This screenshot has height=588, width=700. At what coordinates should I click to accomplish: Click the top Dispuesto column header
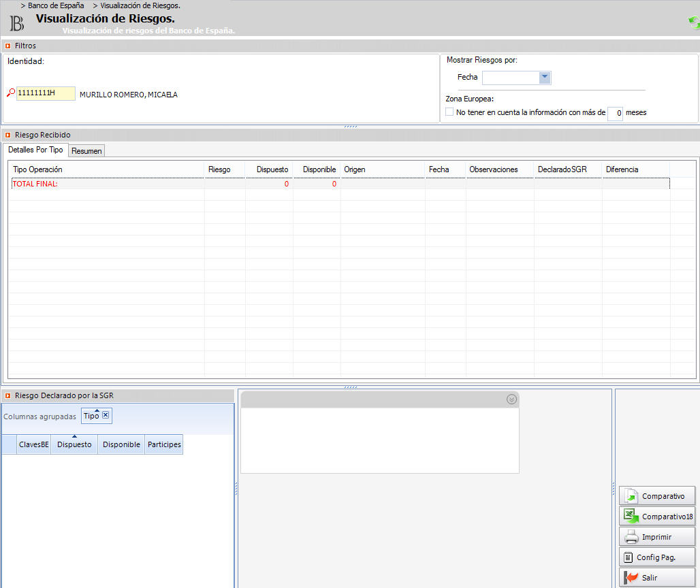pyautogui.click(x=269, y=169)
